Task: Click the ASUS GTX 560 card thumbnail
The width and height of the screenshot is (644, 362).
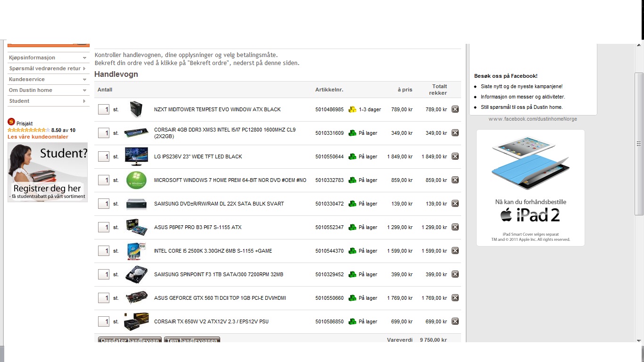Action: (x=136, y=298)
